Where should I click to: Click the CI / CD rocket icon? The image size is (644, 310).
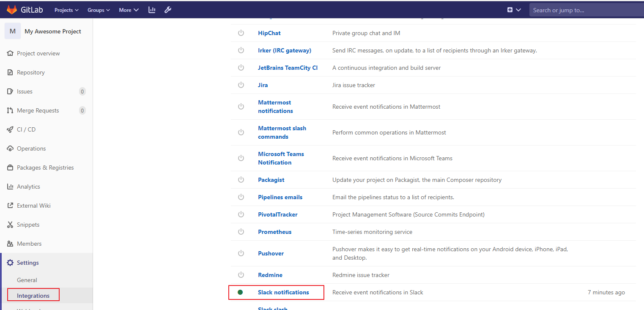[x=10, y=129]
